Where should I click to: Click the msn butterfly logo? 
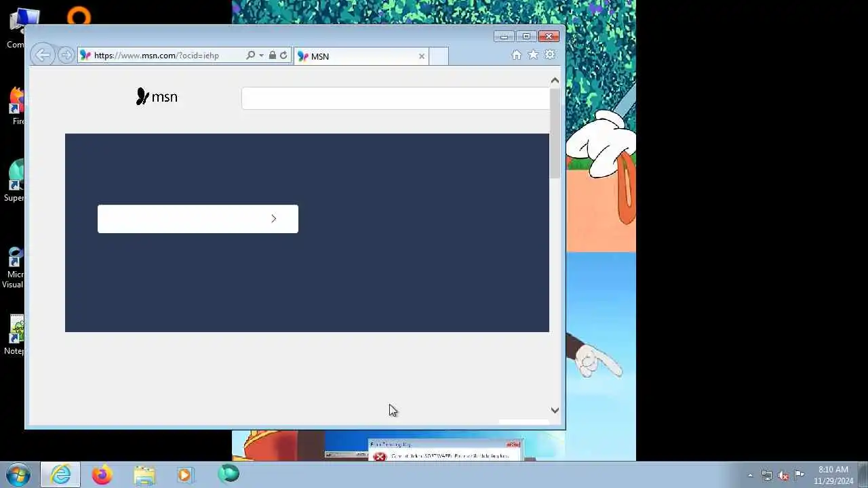pyautogui.click(x=157, y=97)
